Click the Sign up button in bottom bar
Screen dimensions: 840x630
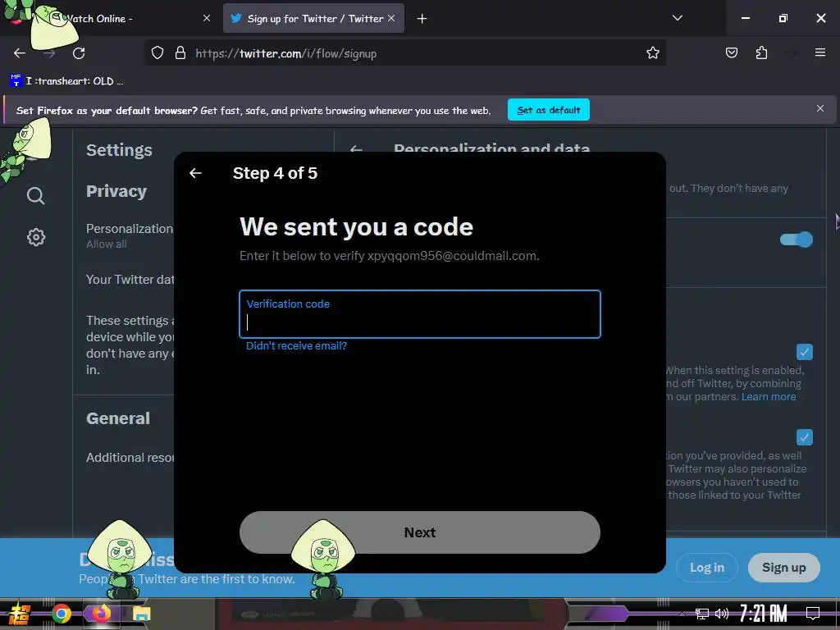(783, 568)
